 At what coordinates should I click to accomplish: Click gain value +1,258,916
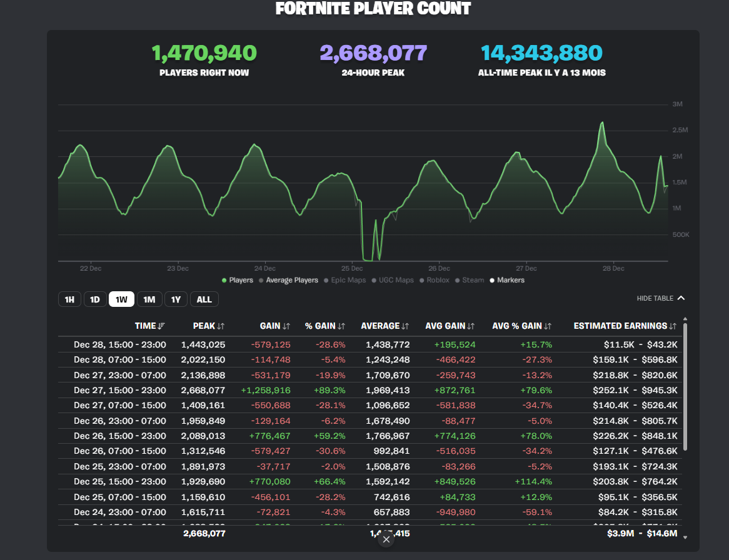266,391
